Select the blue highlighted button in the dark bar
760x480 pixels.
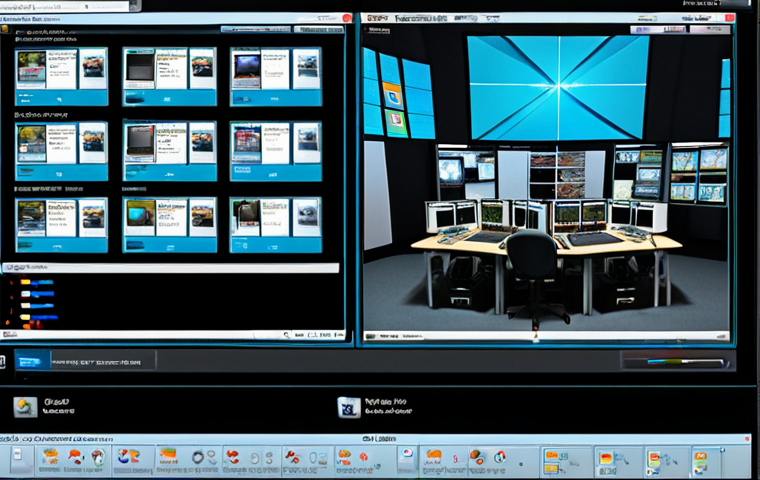(32, 361)
